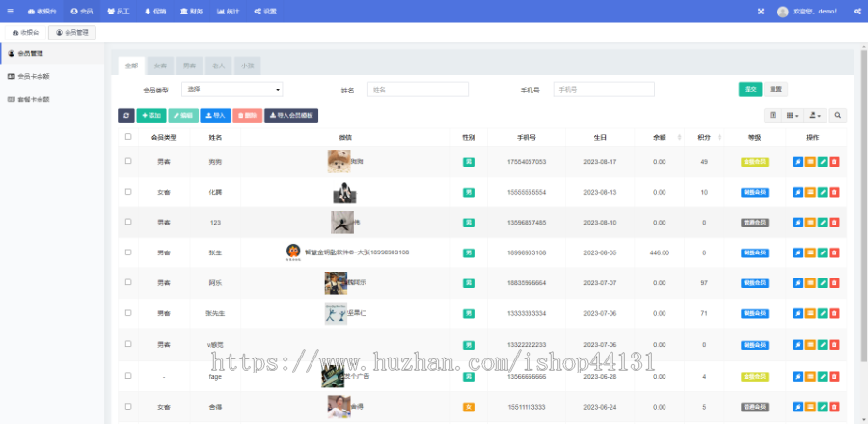868x424 pixels.
Task: Check the box for member 狗狗
Action: (x=128, y=161)
